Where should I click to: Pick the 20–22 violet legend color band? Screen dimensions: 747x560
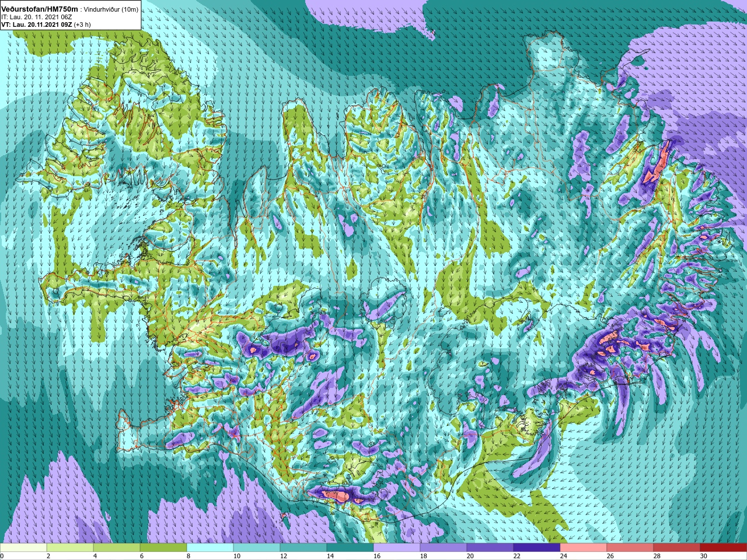(490, 548)
